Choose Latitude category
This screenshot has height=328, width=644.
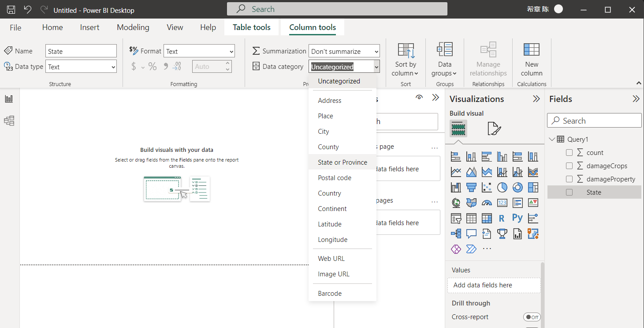(342, 224)
